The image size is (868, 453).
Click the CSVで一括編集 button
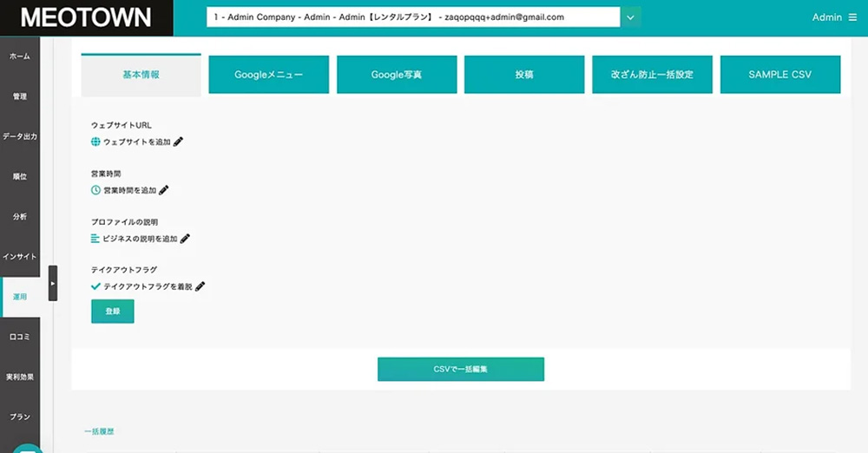(460, 369)
